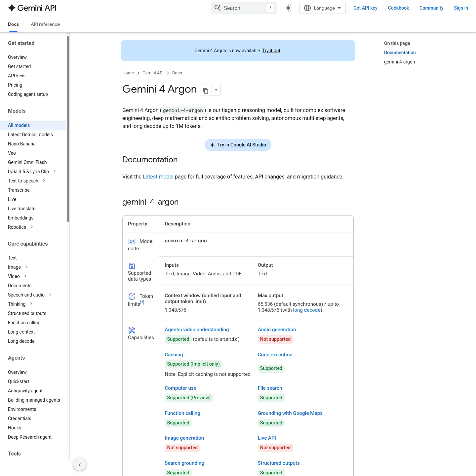Viewport: 476px width, 476px height.
Task: Expand Lyria 3.5 & Lyria Clip submenu
Action: point(55,171)
